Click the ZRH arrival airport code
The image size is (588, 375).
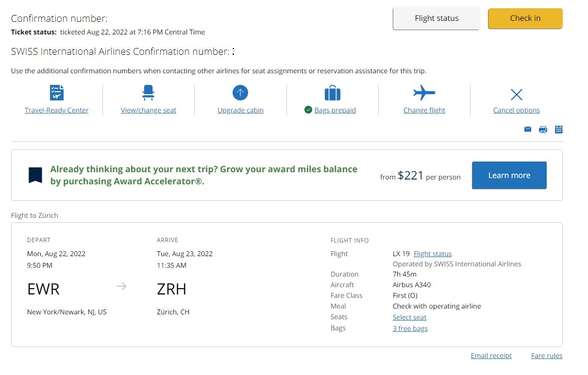[x=171, y=289]
